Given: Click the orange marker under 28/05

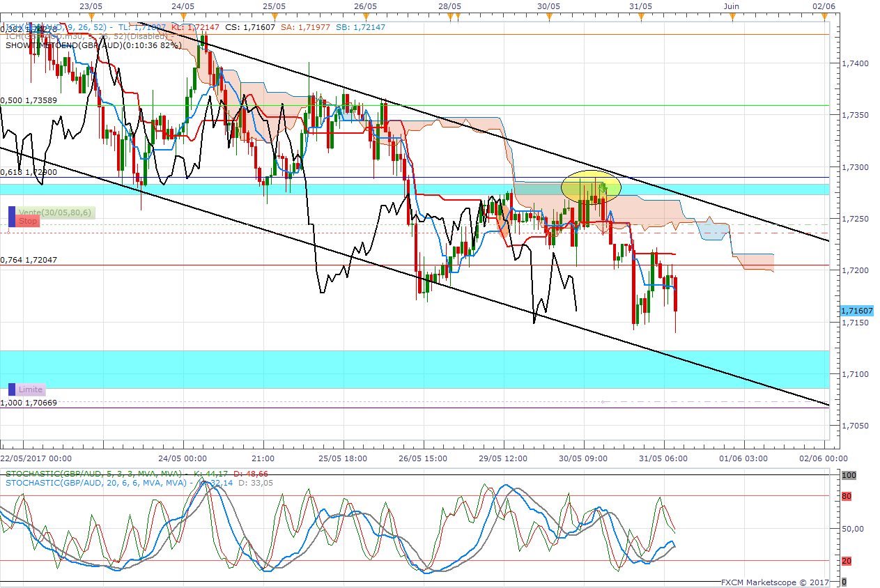Looking at the screenshot, I should pos(451,16).
